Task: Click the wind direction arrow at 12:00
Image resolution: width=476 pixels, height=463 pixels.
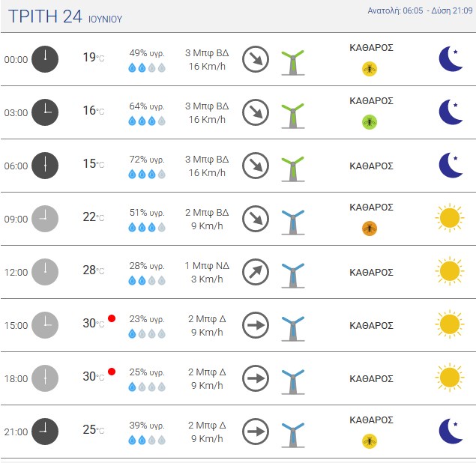Action: click(256, 272)
